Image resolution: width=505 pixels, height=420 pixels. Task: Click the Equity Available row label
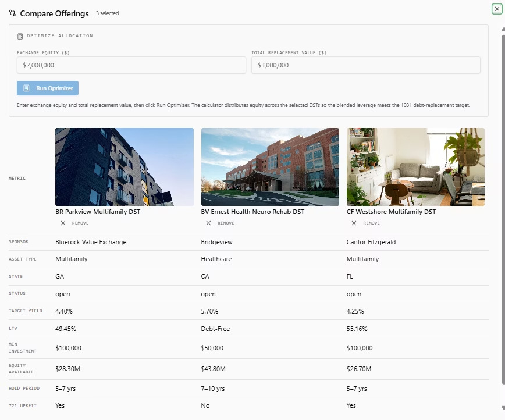point(22,369)
